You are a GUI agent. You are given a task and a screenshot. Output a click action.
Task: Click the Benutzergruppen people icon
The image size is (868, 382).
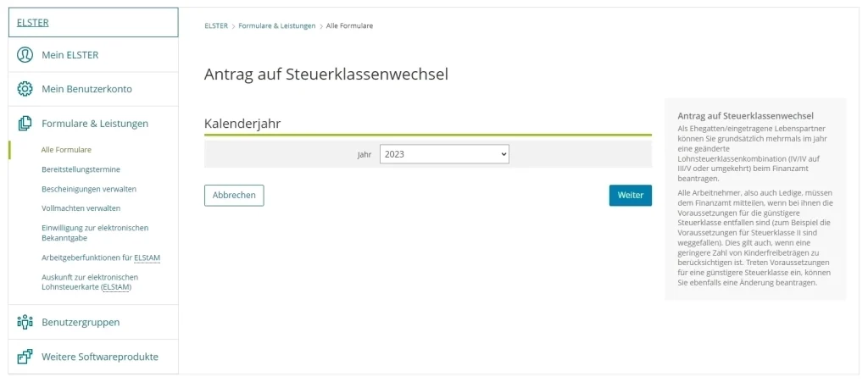25,322
